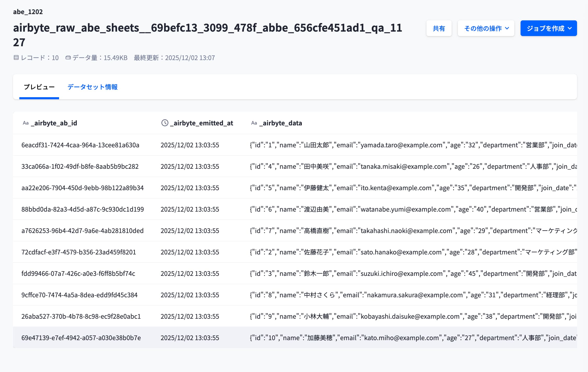This screenshot has width=588, height=372.
Task: Click the chevron arrow on ジョブを作成
Action: tap(570, 28)
